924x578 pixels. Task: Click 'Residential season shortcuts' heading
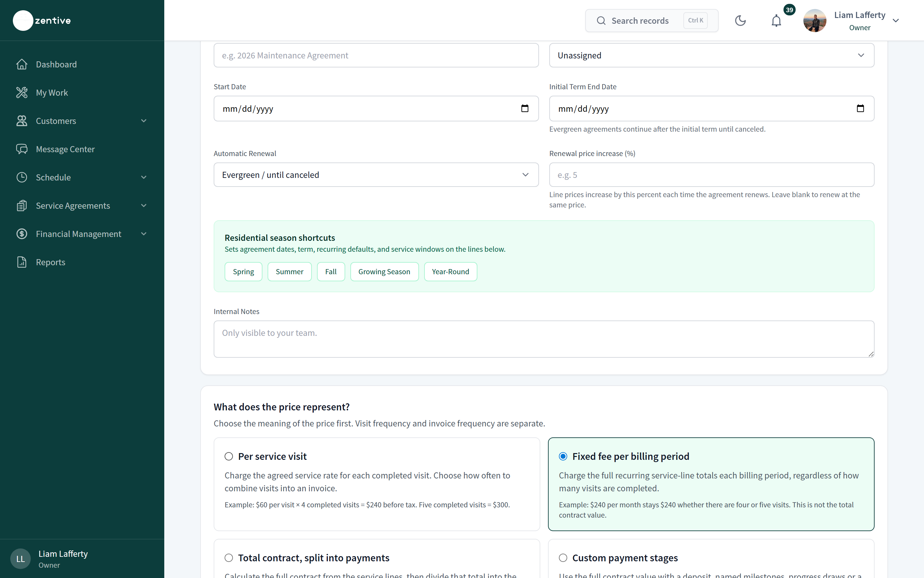(279, 238)
